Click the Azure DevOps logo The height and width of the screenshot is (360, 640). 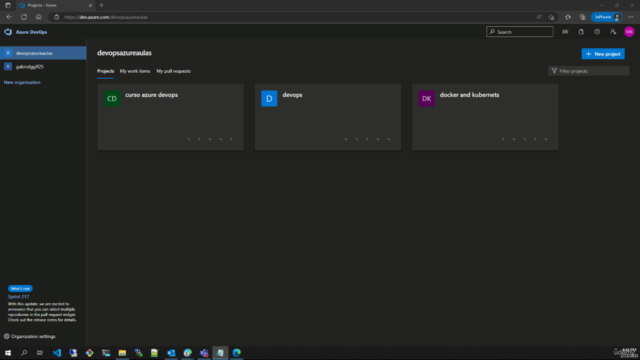pos(8,32)
